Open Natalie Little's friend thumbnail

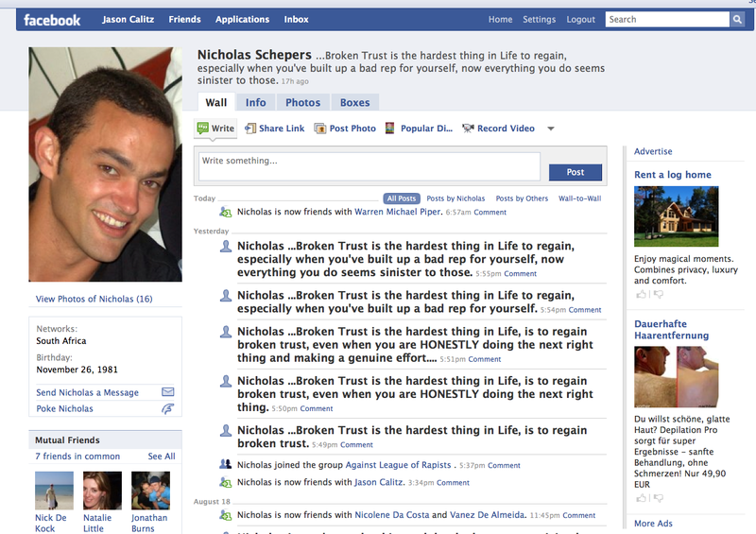(x=102, y=491)
